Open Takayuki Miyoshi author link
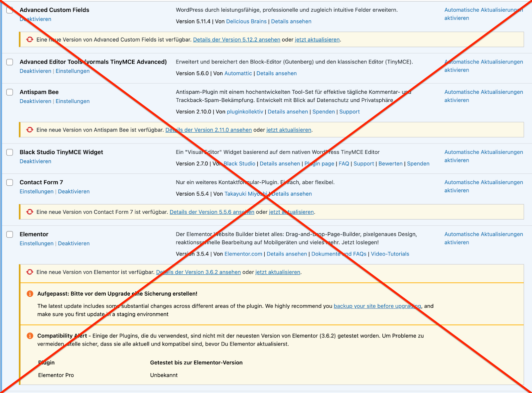The width and height of the screenshot is (532, 393). pyautogui.click(x=246, y=194)
